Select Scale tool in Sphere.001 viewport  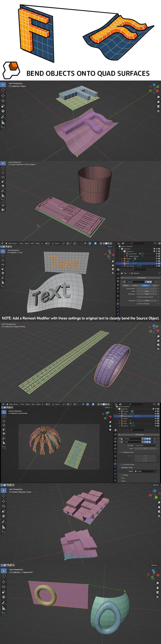[x=3, y=592]
